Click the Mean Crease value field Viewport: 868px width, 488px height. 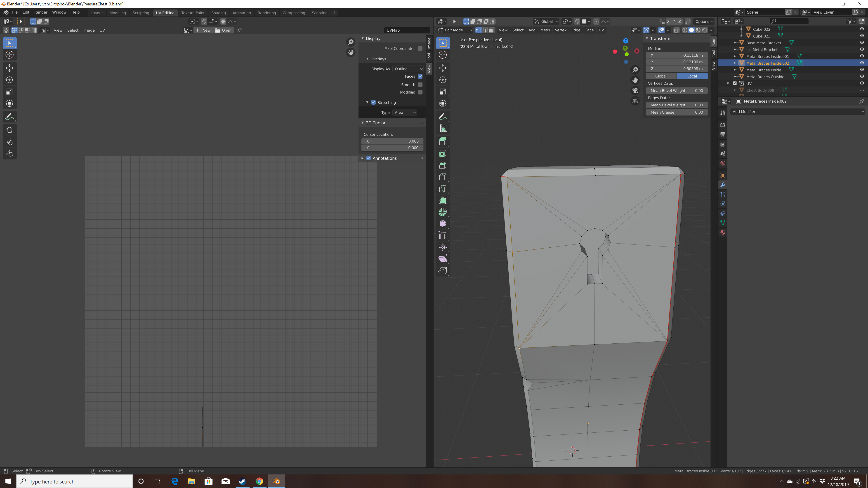click(676, 112)
